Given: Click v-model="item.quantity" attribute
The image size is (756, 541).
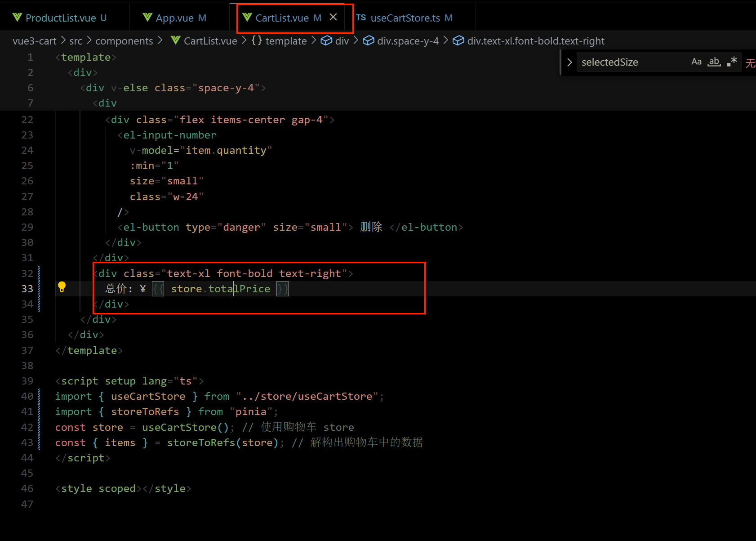Looking at the screenshot, I should tap(201, 150).
